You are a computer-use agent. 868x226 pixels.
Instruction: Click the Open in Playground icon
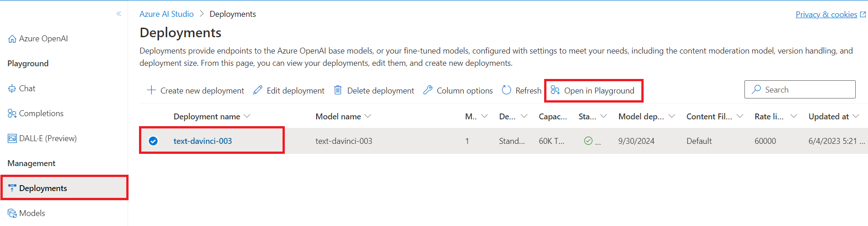coord(555,90)
